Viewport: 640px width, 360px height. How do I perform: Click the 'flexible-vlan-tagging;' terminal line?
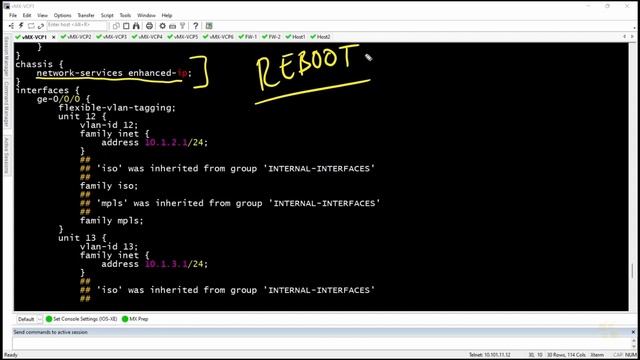coord(117,108)
